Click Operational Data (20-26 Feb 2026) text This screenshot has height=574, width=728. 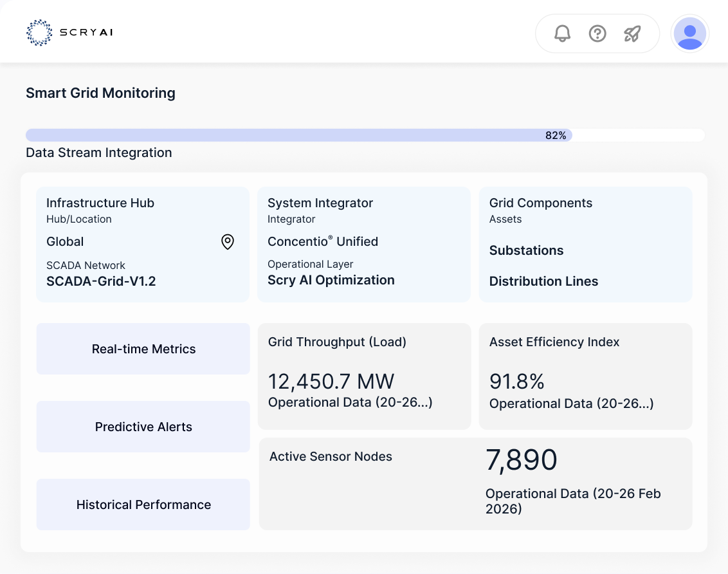click(x=573, y=501)
